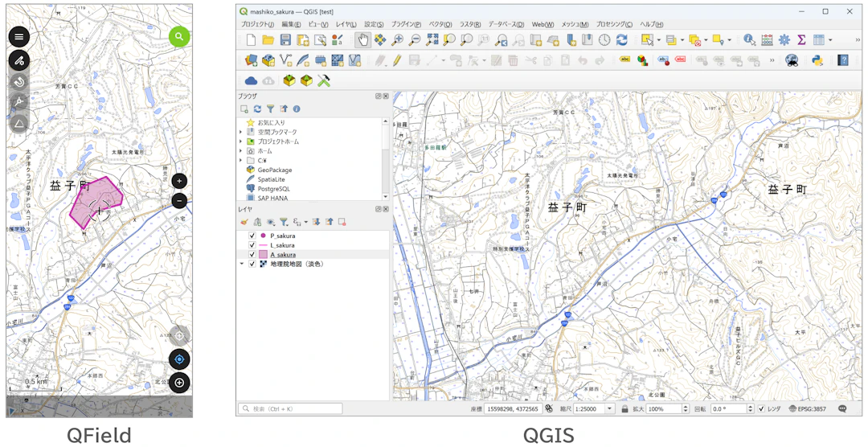The height and width of the screenshot is (447, 868).
Task: Open the Python console icon
Action: point(816,59)
